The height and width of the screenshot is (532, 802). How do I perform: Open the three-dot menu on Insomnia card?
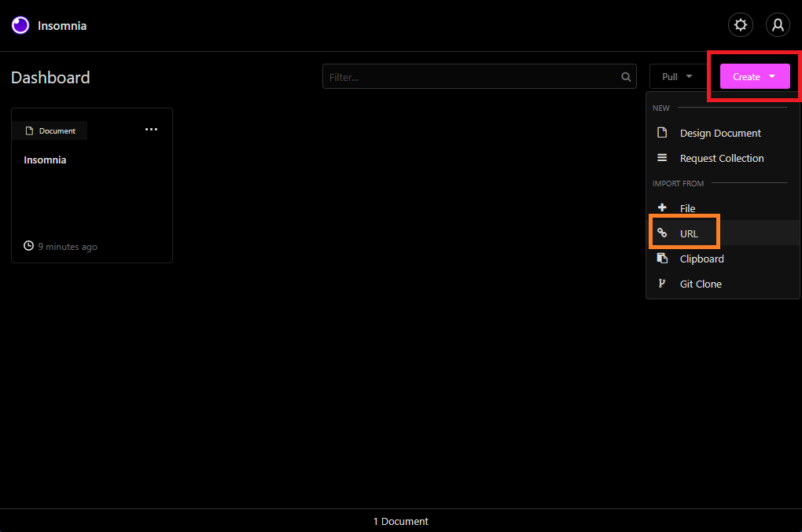[152, 130]
